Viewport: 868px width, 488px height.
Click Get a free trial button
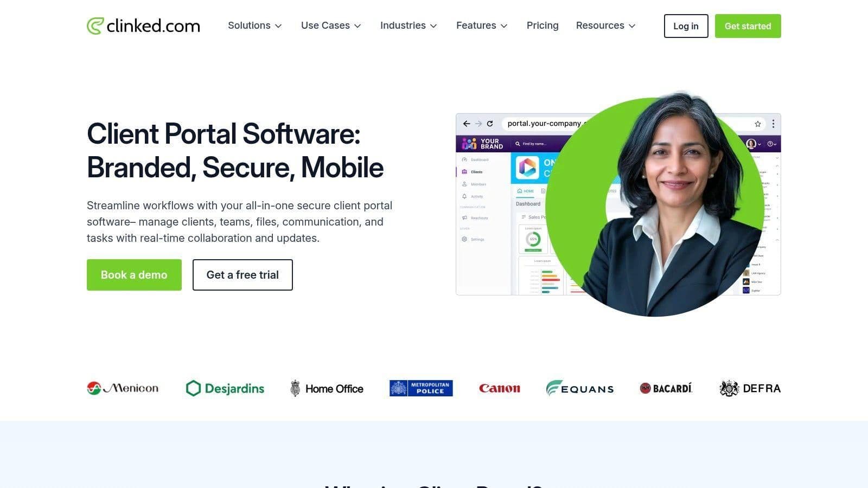click(x=242, y=275)
